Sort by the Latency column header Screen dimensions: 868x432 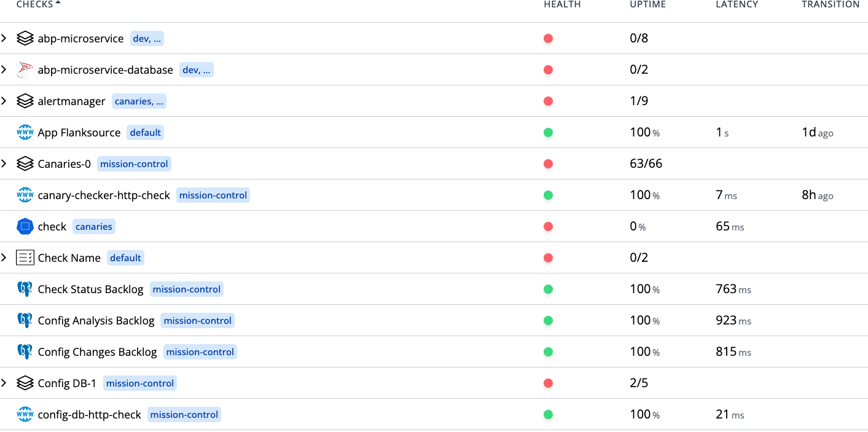737,4
